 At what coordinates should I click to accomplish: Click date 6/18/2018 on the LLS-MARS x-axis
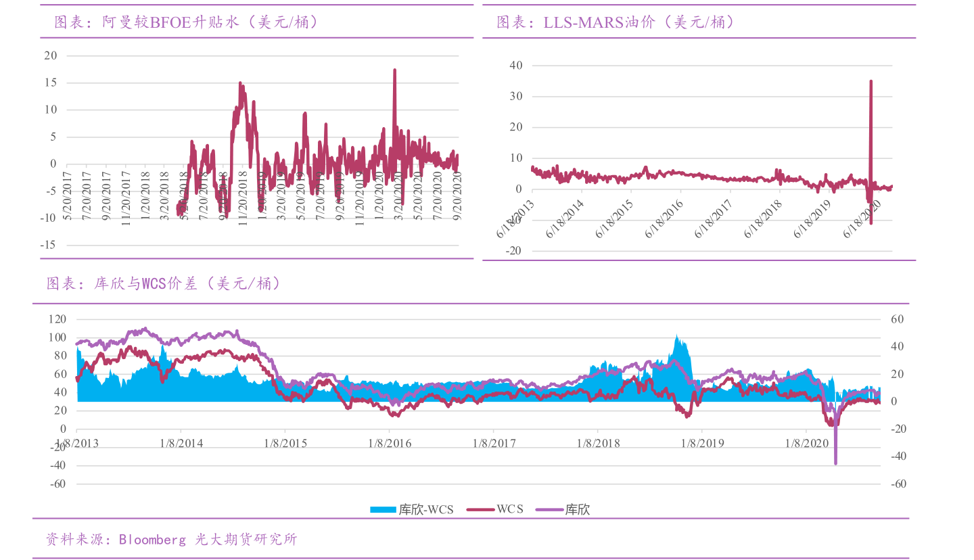pyautogui.click(x=763, y=218)
